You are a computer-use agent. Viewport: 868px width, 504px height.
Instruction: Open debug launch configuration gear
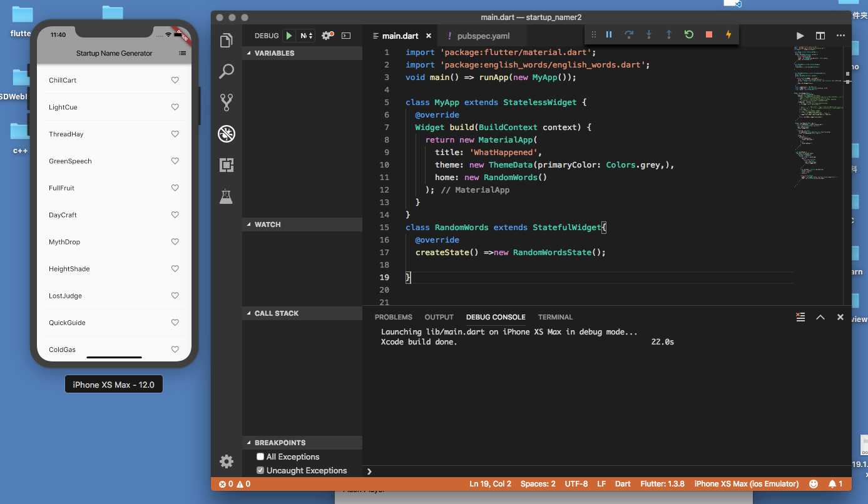click(327, 36)
